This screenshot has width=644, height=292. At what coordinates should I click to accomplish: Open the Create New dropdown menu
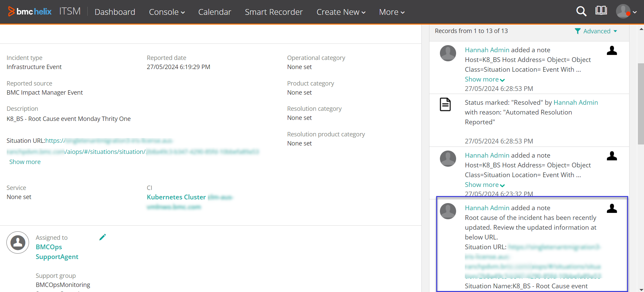click(341, 12)
